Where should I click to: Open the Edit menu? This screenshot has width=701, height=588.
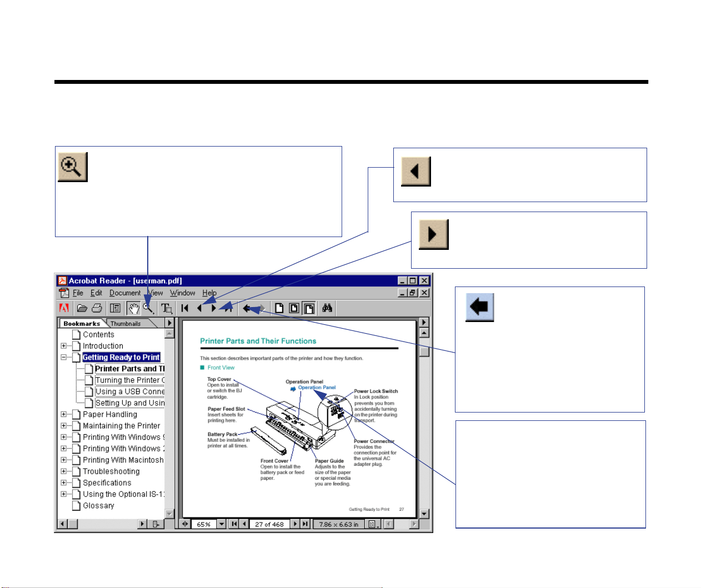[x=97, y=293]
